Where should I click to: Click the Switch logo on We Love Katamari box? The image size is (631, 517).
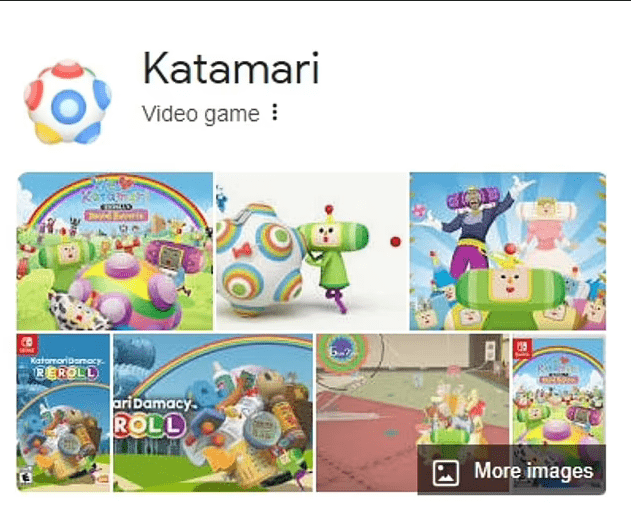coord(523,349)
